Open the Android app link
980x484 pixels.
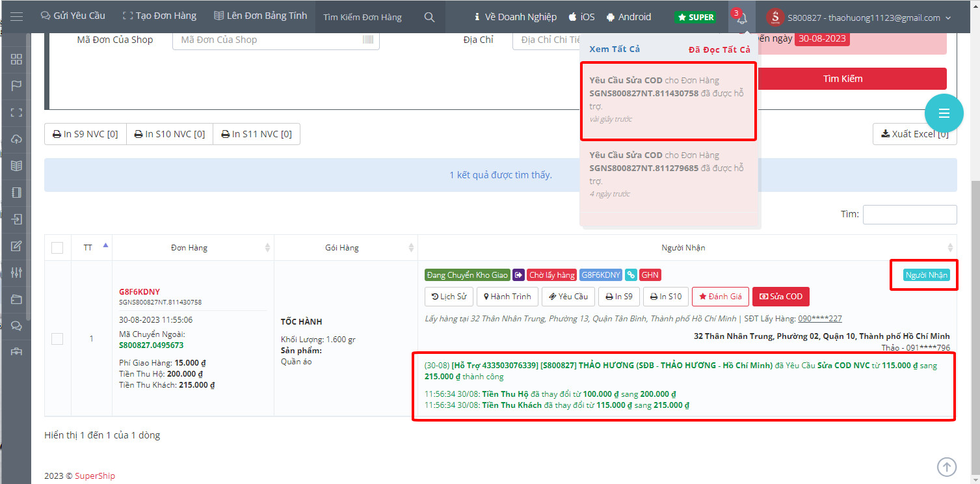pyautogui.click(x=628, y=17)
